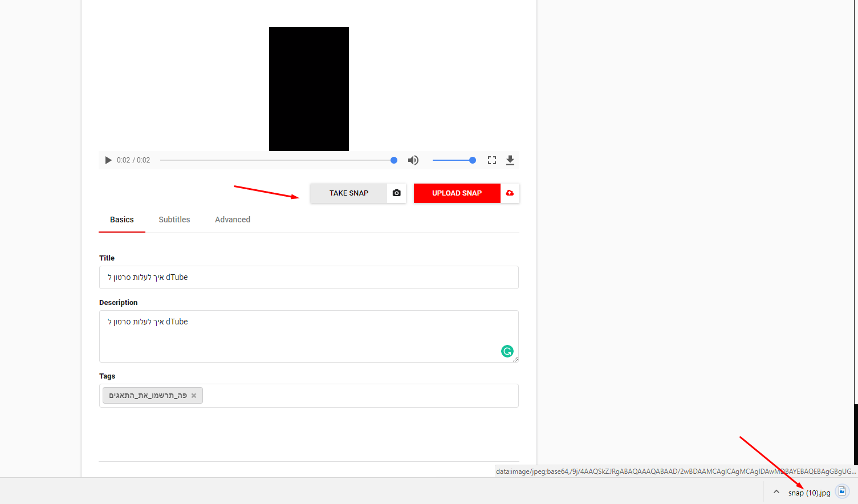Open downloaded snap (10).jpg
Viewport: 858px width, 504px height.
pyautogui.click(x=810, y=493)
